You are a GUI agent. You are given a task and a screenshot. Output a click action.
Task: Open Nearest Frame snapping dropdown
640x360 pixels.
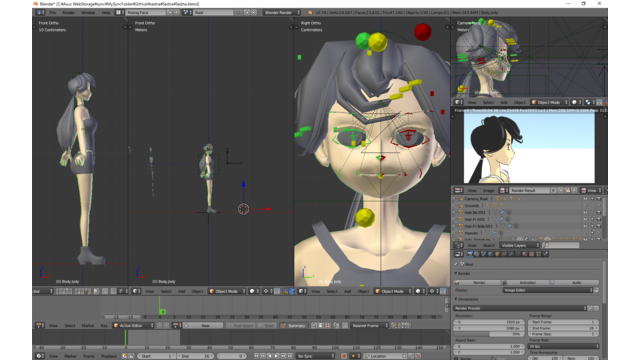tap(370, 326)
